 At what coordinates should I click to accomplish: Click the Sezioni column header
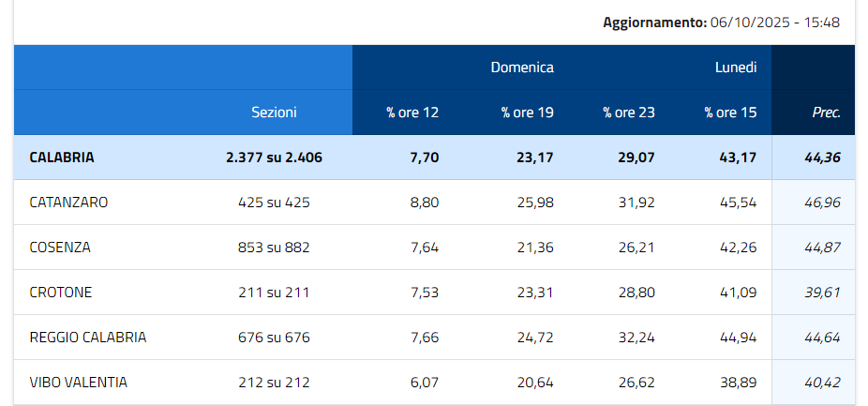coord(274,113)
